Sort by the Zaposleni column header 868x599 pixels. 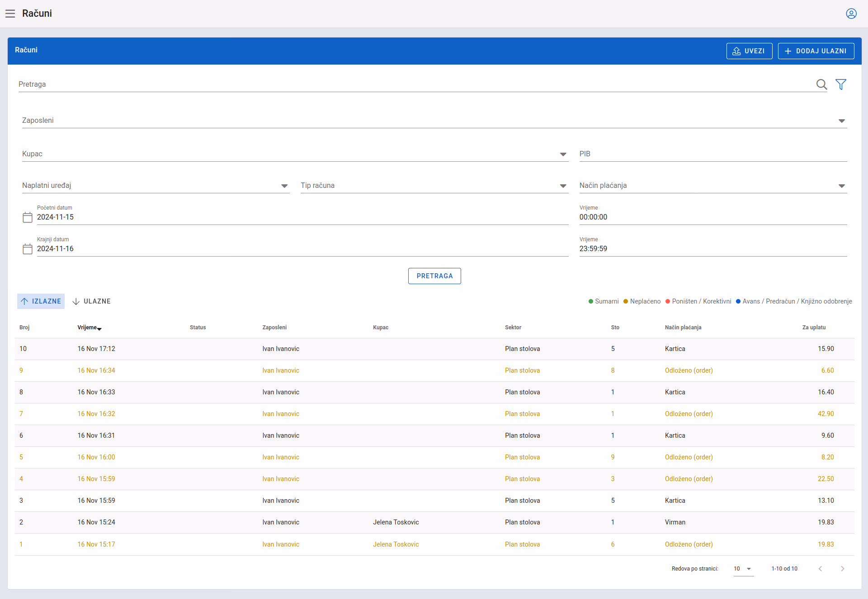(274, 328)
